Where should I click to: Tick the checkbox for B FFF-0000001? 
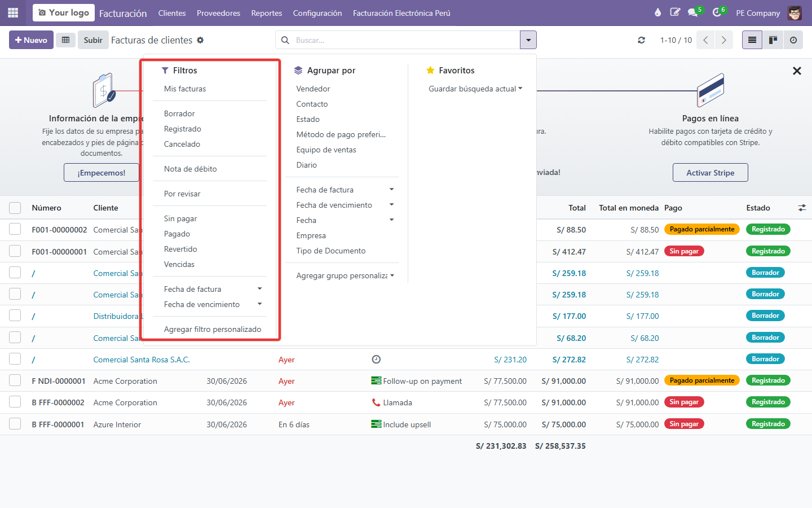15,424
